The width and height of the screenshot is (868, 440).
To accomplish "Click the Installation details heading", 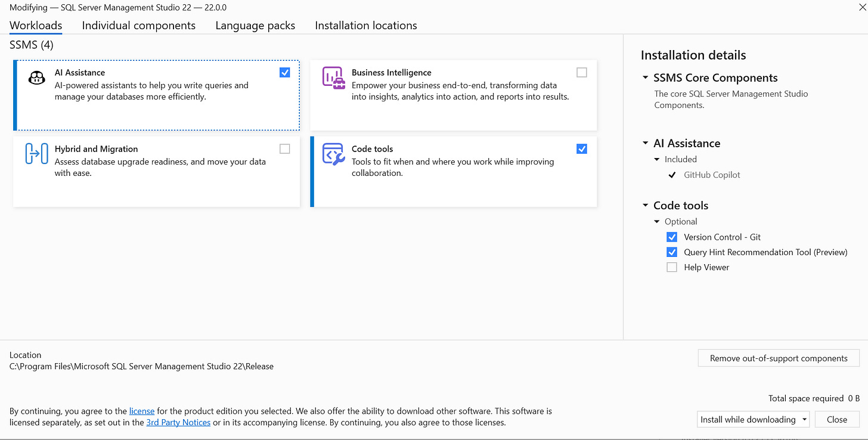I will pos(693,55).
